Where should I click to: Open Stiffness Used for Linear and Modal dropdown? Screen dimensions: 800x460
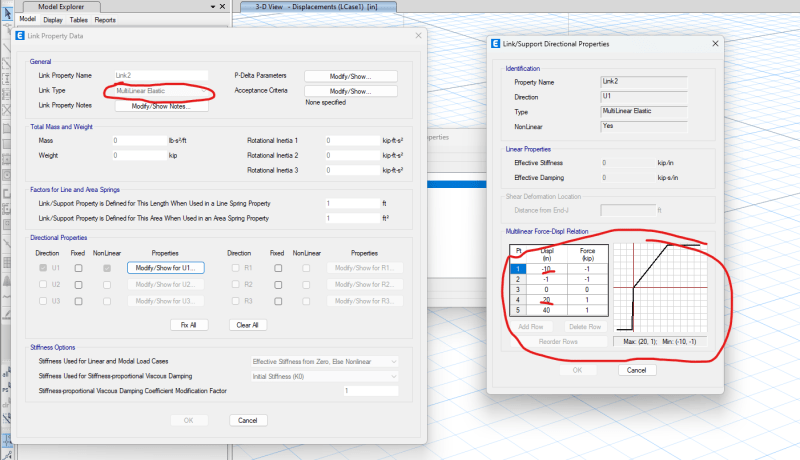pyautogui.click(x=324, y=362)
